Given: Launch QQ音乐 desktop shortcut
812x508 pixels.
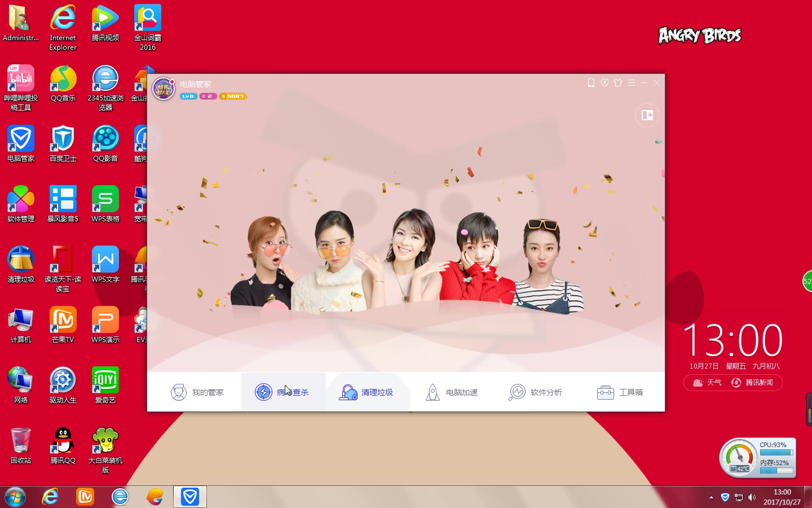Looking at the screenshot, I should [63, 84].
